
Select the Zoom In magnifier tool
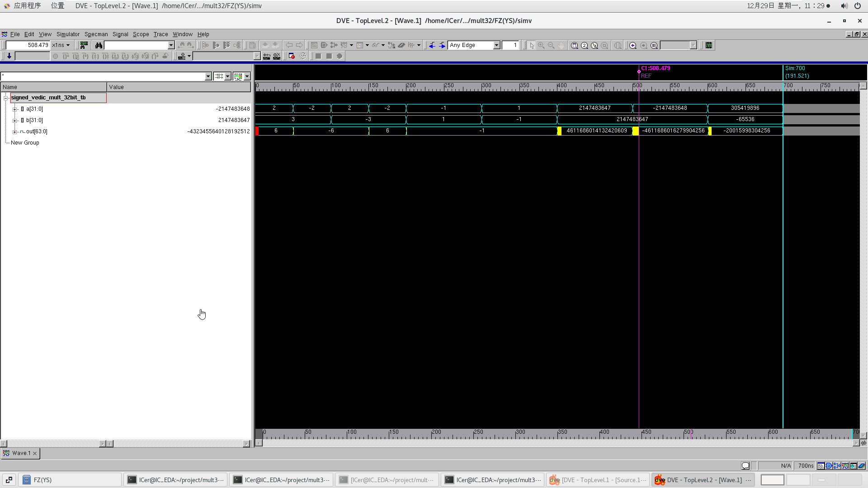point(541,45)
